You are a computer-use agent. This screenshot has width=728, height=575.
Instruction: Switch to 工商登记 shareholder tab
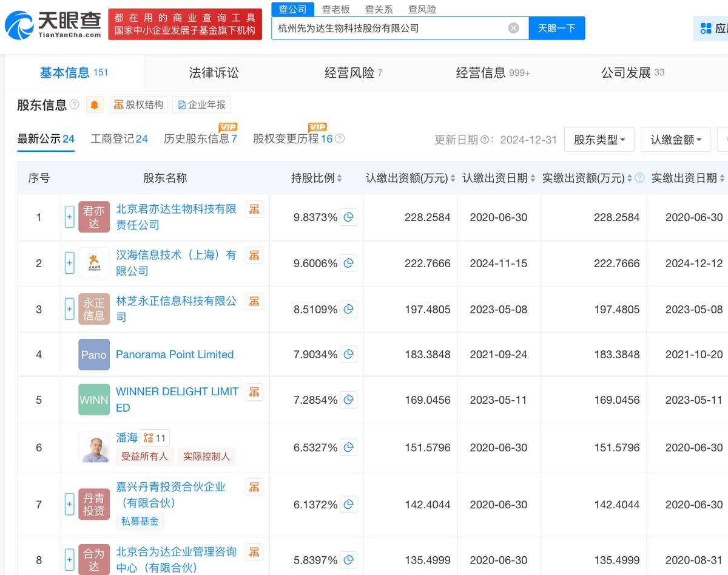coord(119,139)
